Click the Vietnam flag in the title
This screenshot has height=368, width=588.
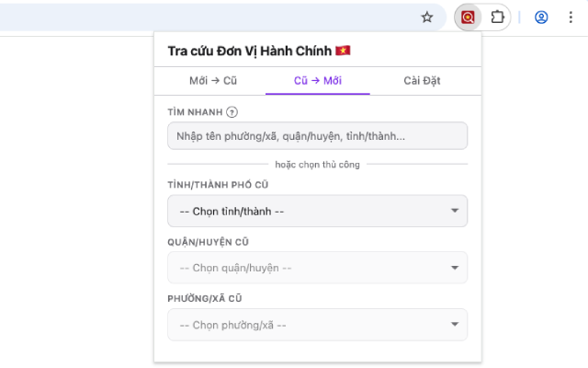344,51
